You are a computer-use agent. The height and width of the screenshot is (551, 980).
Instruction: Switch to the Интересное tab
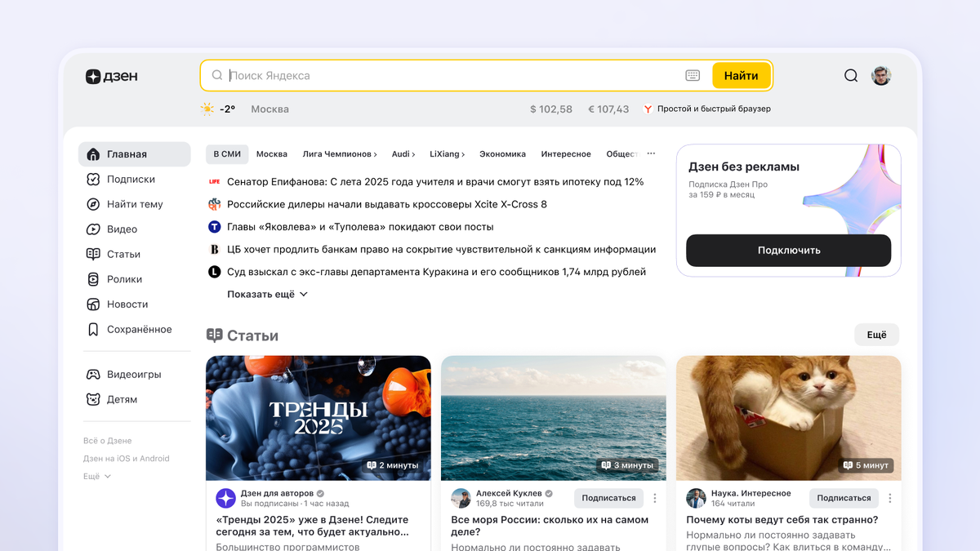[566, 153]
